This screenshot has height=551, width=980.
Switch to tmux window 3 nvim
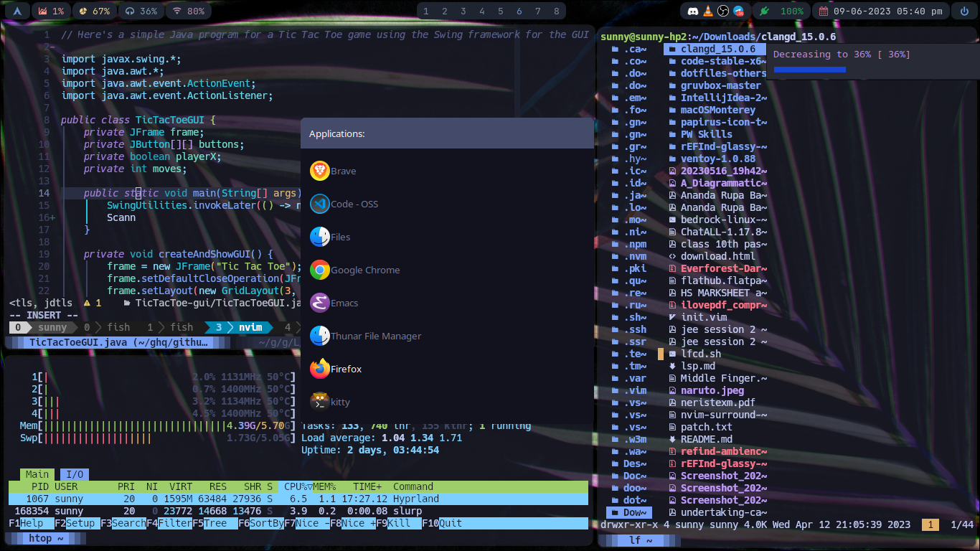point(240,327)
